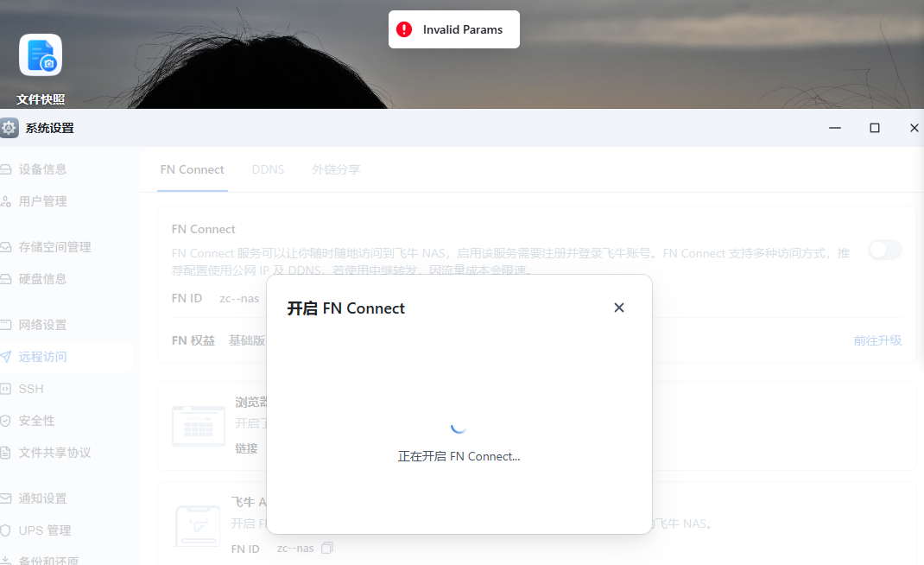Click the Invalid Params notification text
The width and height of the screenshot is (924, 565).
463,29
